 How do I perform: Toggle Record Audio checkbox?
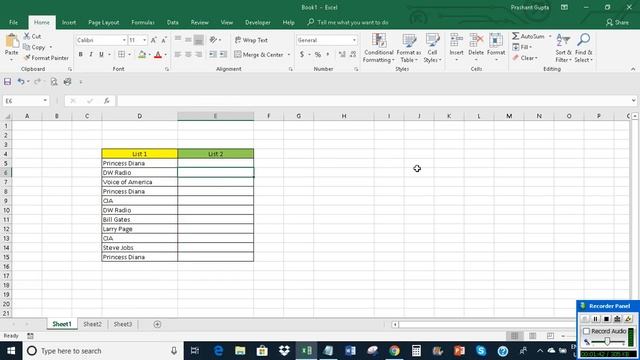pyautogui.click(x=587, y=331)
